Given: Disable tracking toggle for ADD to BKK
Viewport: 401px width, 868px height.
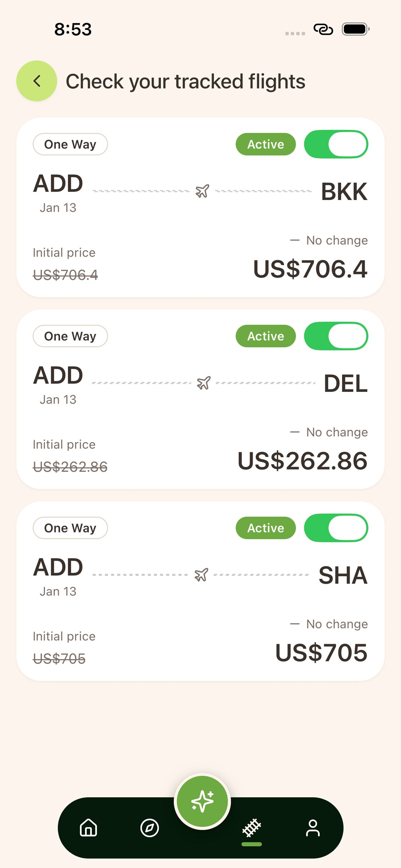Looking at the screenshot, I should click(336, 144).
